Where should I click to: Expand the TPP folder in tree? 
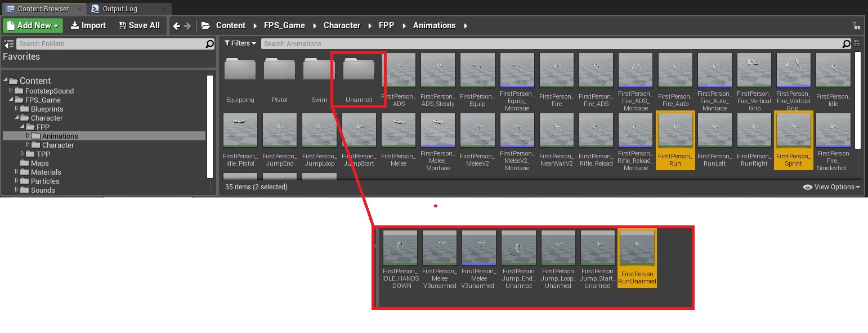pyautogui.click(x=23, y=154)
